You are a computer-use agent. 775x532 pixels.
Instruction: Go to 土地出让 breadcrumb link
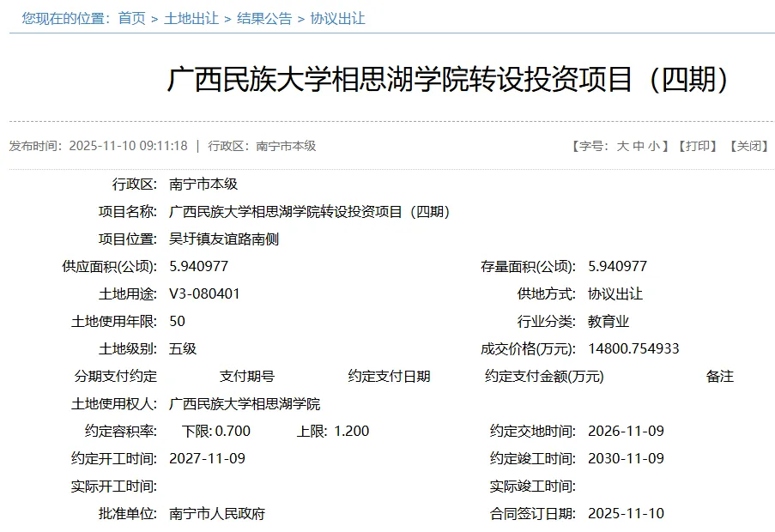(191, 19)
